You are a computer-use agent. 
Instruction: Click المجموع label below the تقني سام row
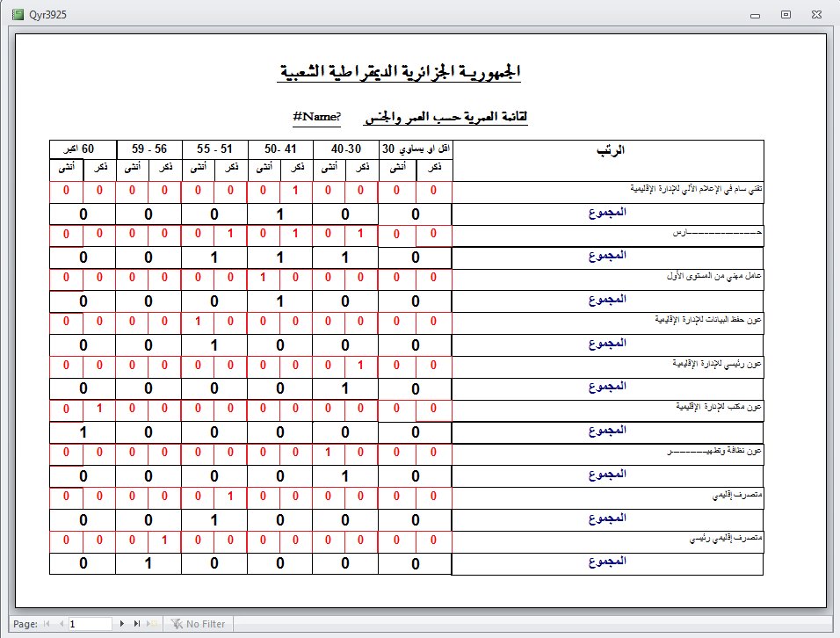coord(607,214)
